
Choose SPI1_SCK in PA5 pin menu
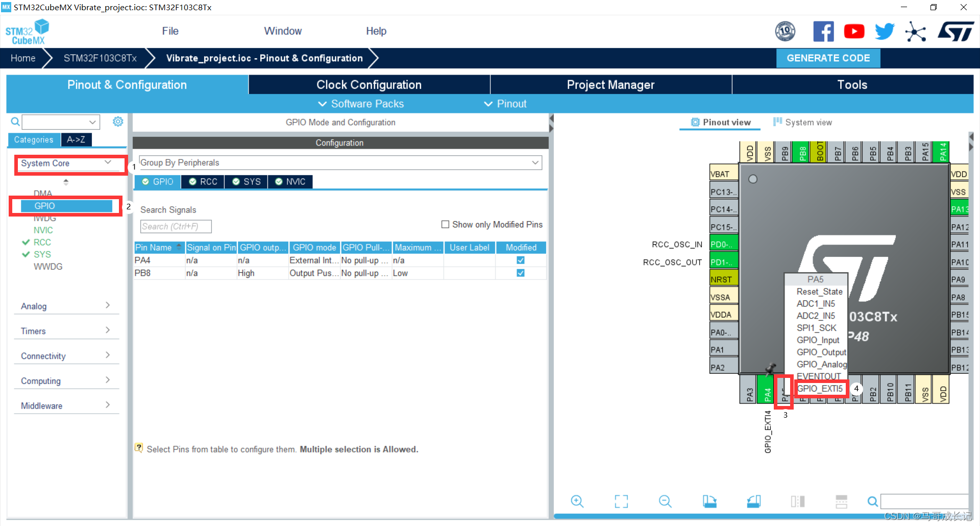pos(816,328)
